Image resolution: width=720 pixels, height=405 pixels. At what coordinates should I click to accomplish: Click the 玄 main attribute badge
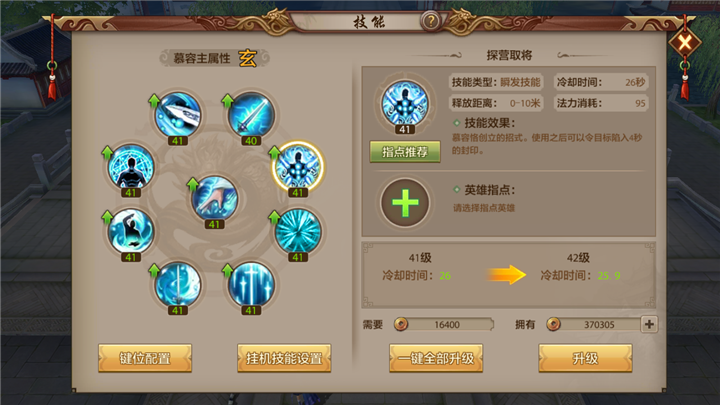(x=248, y=58)
